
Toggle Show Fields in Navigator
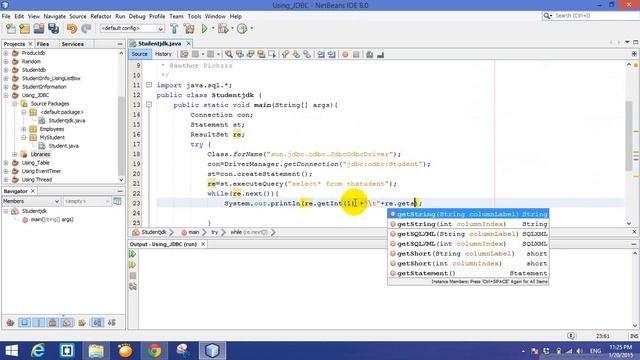click(24, 323)
